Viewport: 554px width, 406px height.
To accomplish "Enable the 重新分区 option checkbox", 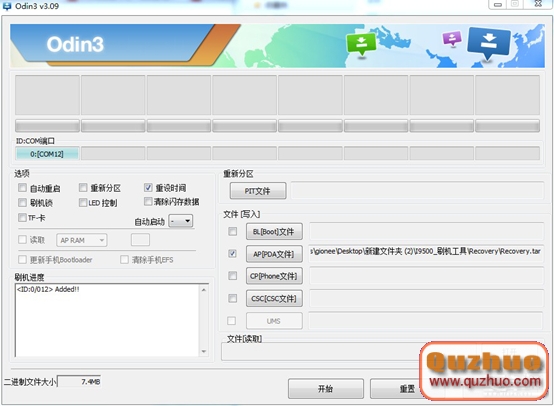I will point(83,187).
